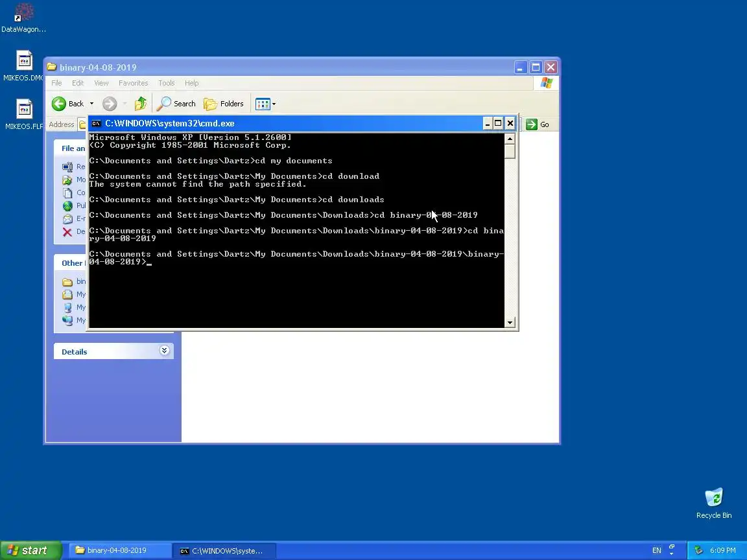
Task: Close the binary-04-08-2019 Explorer window
Action: click(551, 67)
